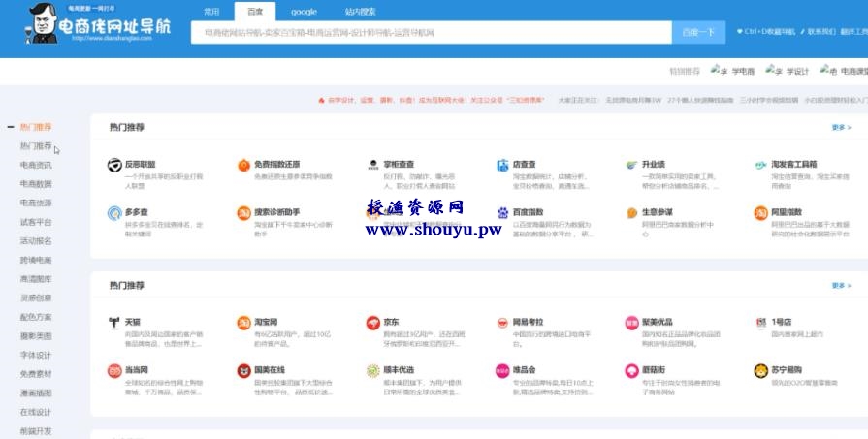The height and width of the screenshot is (439, 868).
Task: Open the 苏宁易购 icon
Action: click(761, 370)
